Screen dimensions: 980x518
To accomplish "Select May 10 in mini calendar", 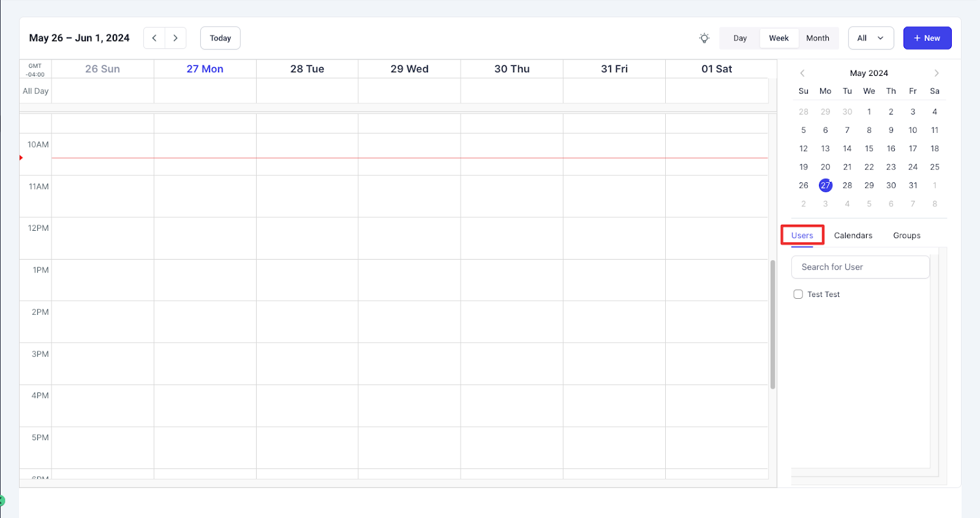I will point(913,130).
